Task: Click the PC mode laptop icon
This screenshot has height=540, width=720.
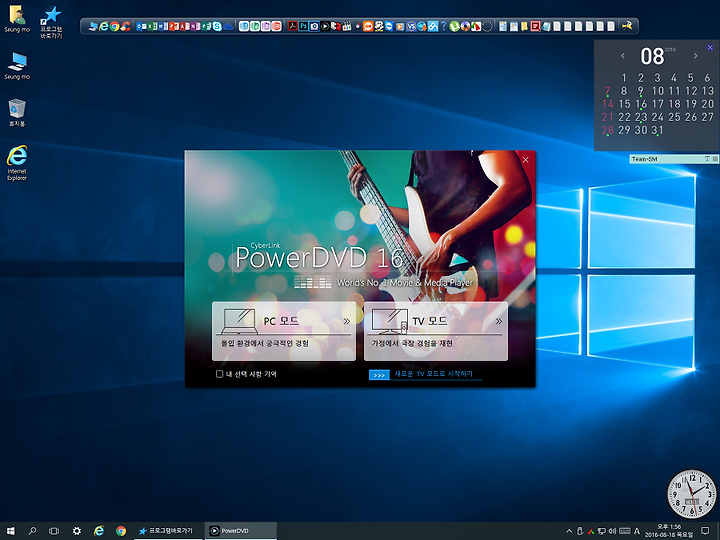Action: pos(239,321)
